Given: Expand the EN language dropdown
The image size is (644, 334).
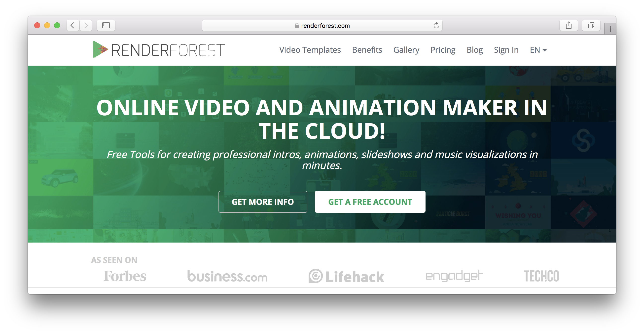Looking at the screenshot, I should (538, 50).
